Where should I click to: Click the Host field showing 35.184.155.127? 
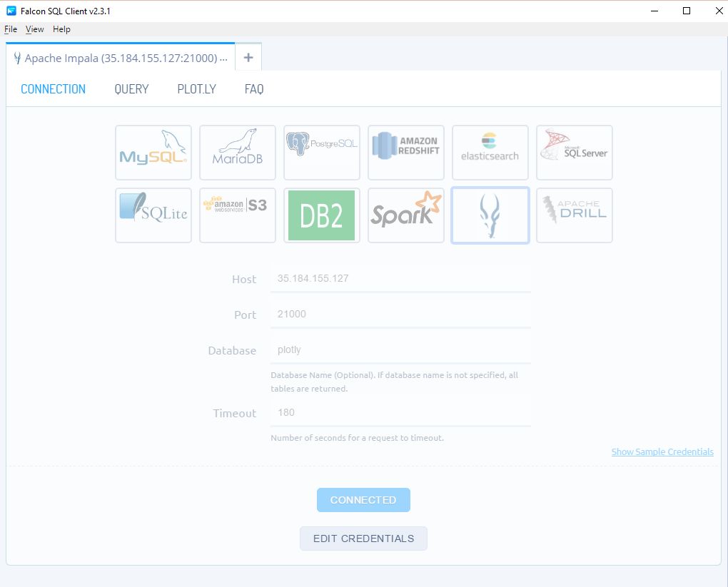(x=400, y=278)
